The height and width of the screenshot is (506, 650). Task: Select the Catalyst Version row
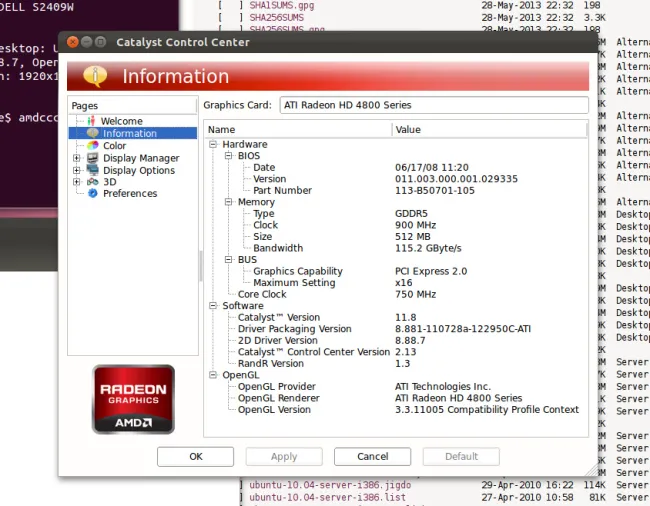tap(396, 317)
